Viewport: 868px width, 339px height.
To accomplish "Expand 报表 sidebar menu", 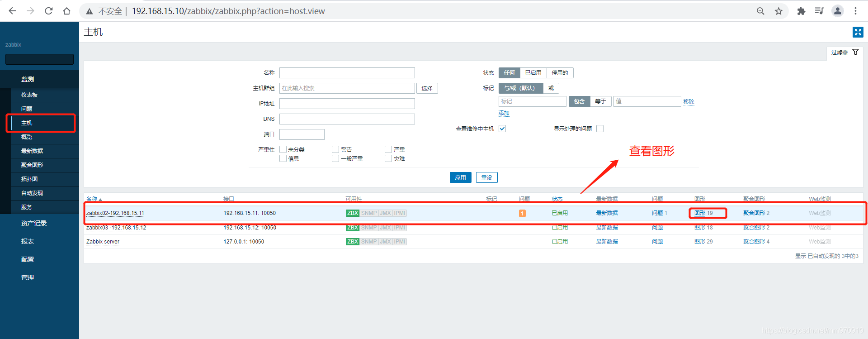I will click(28, 241).
